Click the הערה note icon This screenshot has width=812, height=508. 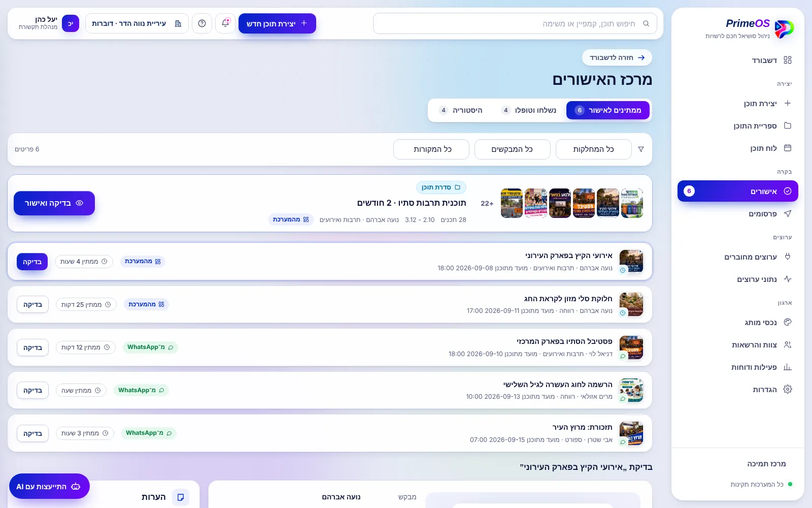[x=181, y=497]
